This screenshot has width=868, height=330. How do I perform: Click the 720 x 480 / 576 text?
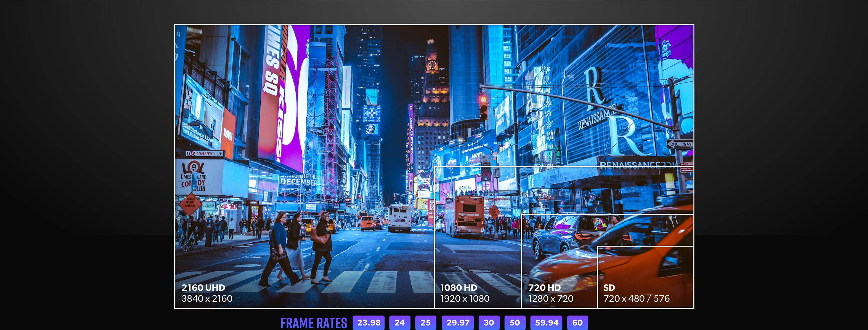click(x=636, y=299)
